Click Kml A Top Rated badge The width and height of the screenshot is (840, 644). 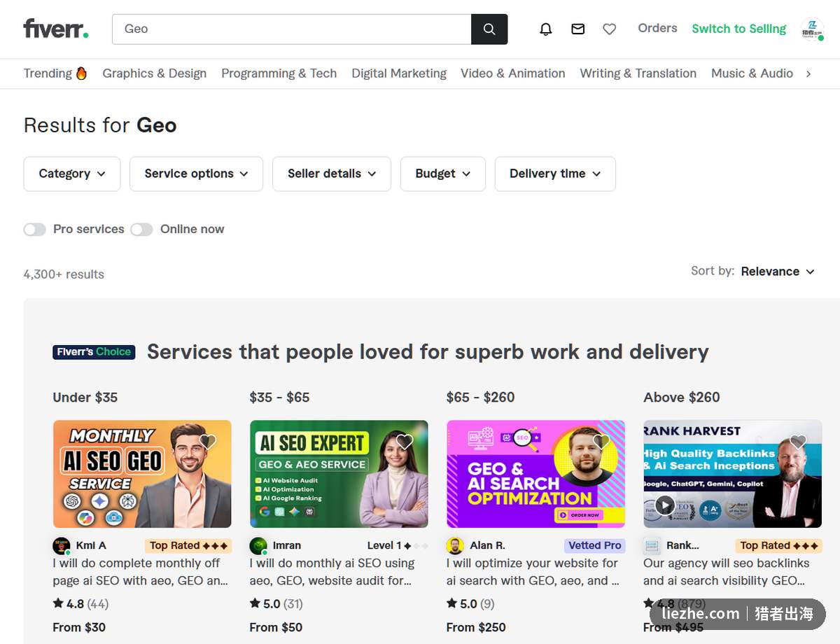188,545
